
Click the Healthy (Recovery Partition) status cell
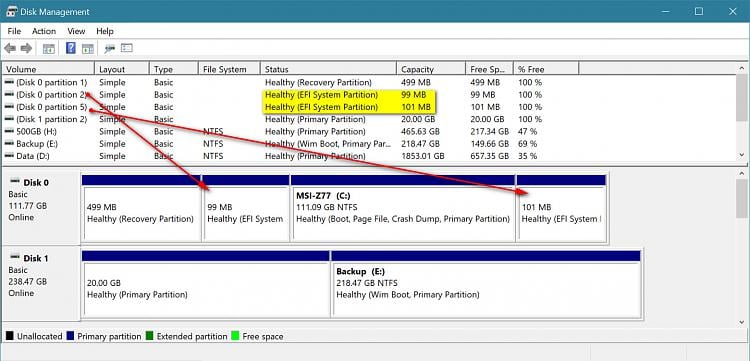click(318, 82)
